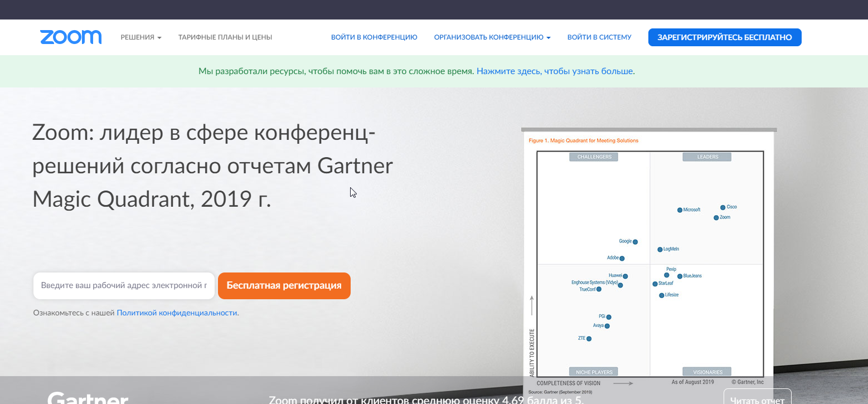Expand ОРГАНИЗОВАТЬ КОНФЕРЕНЦИЮ dropdown

tap(492, 37)
